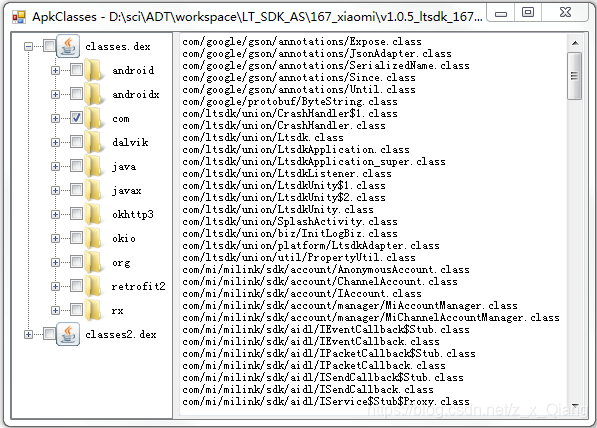597x428 pixels.
Task: Expand the com tree node
Action: [x=55, y=118]
